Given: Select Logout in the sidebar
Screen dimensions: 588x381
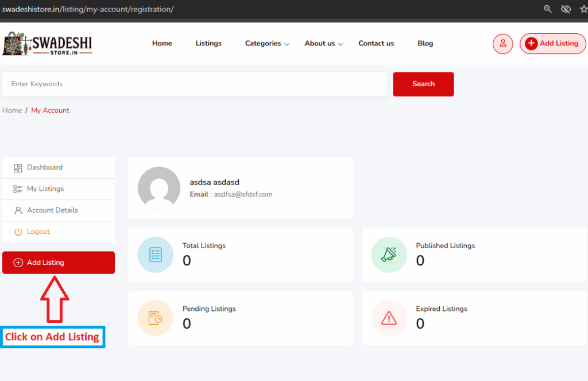Looking at the screenshot, I should 38,232.
